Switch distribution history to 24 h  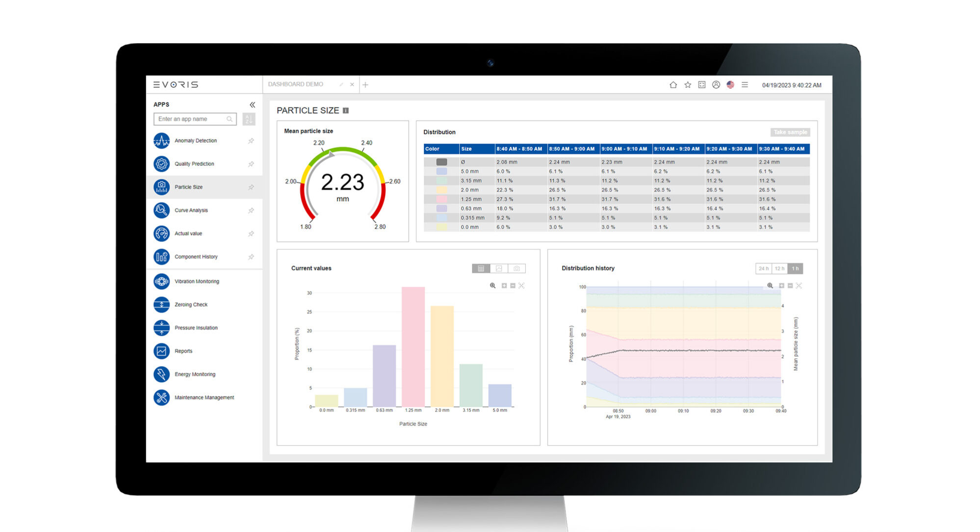click(763, 268)
